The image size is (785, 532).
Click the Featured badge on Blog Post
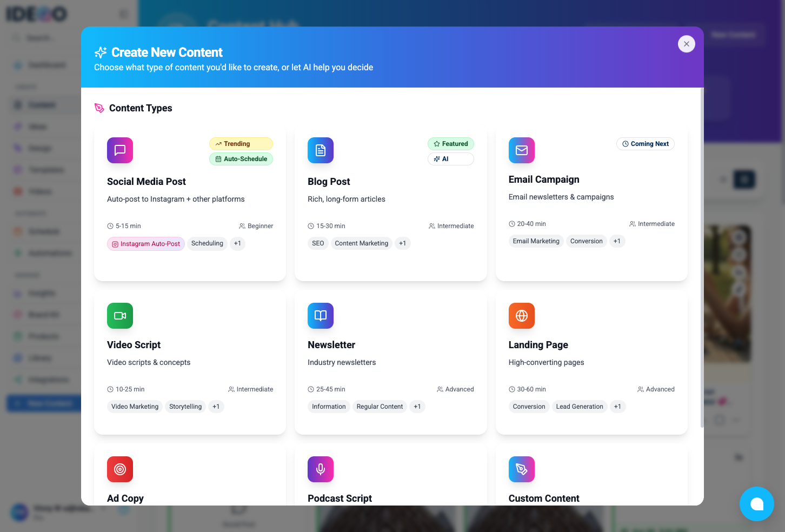coord(451,144)
